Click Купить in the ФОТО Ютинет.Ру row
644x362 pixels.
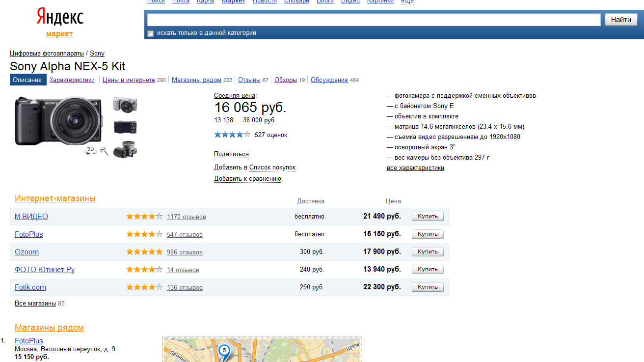(428, 270)
